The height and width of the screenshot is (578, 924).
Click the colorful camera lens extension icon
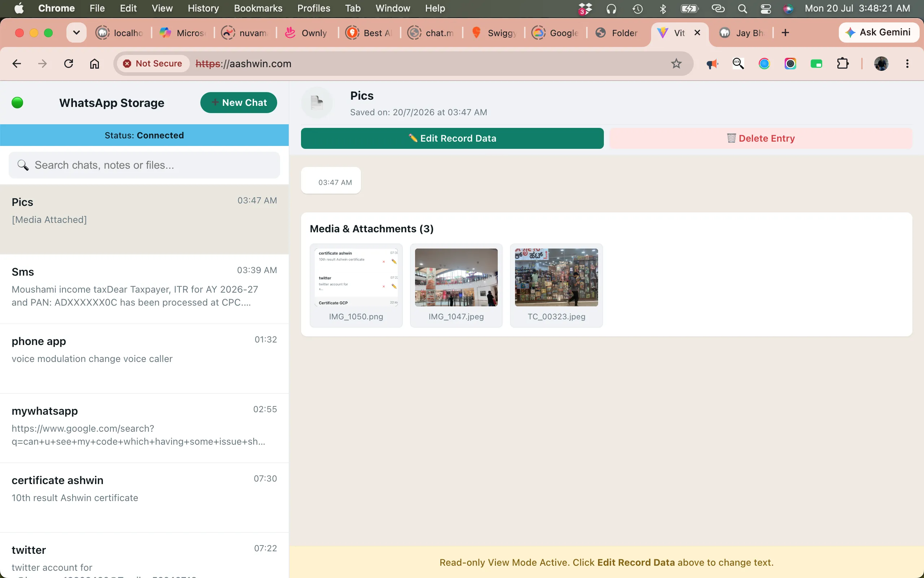[790, 64]
